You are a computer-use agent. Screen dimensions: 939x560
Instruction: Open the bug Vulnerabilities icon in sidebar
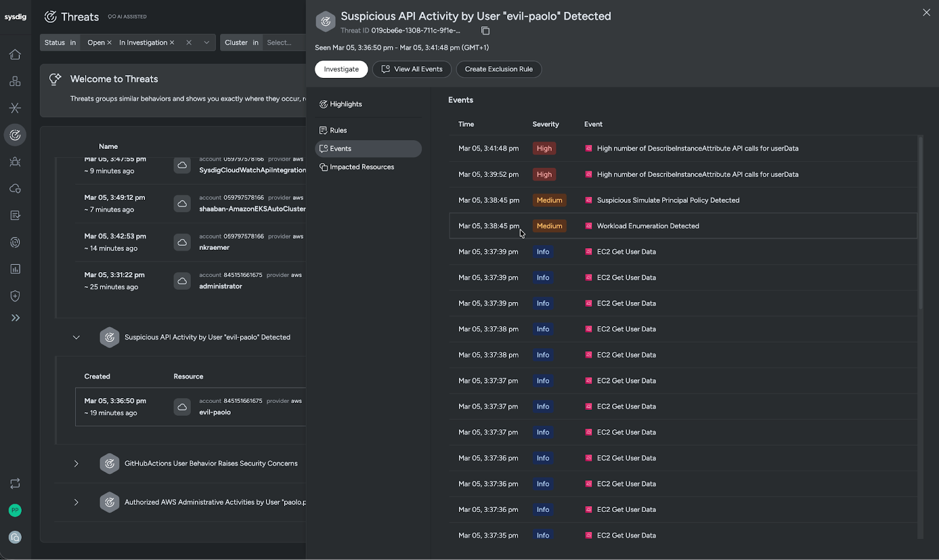15,162
